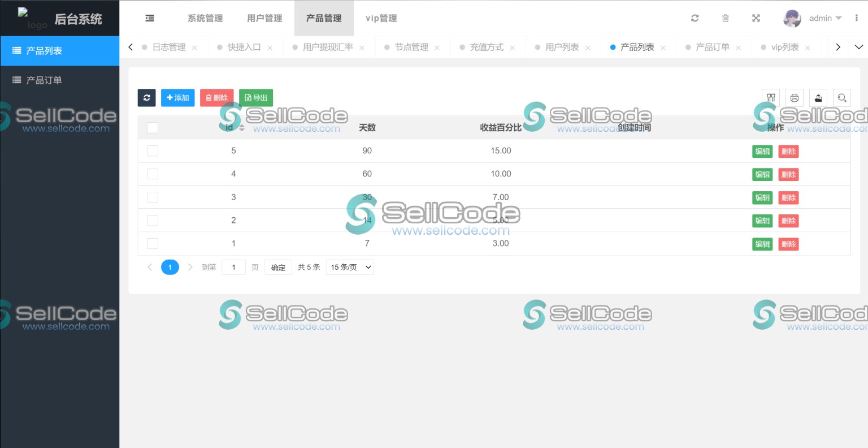
Task: Open vip管理 top menu
Action: [381, 18]
